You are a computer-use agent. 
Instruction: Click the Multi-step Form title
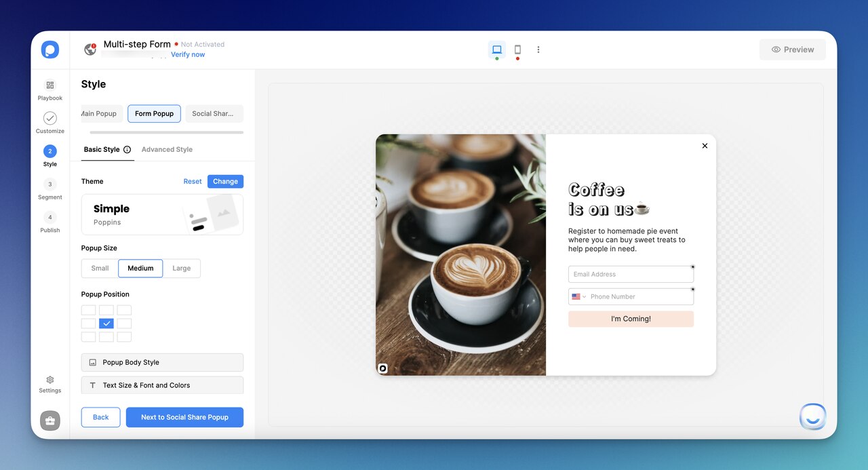click(137, 44)
